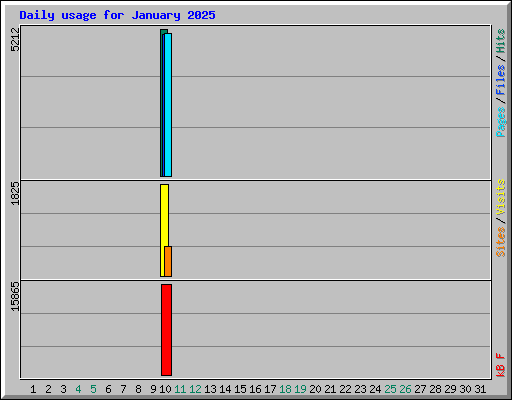Click day 7 on the x-axis
Screen dimensions: 512x400
(123, 389)
